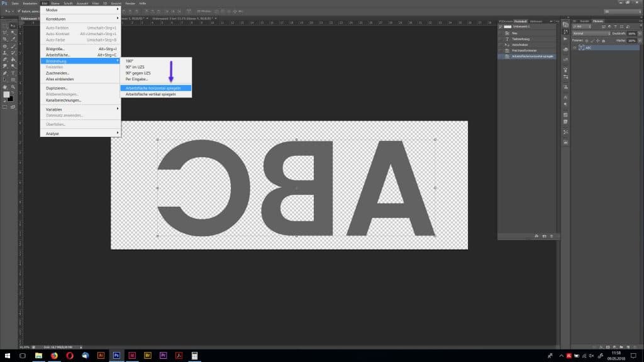Open Opera from the taskbar
The height and width of the screenshot is (362, 644).
point(70,356)
